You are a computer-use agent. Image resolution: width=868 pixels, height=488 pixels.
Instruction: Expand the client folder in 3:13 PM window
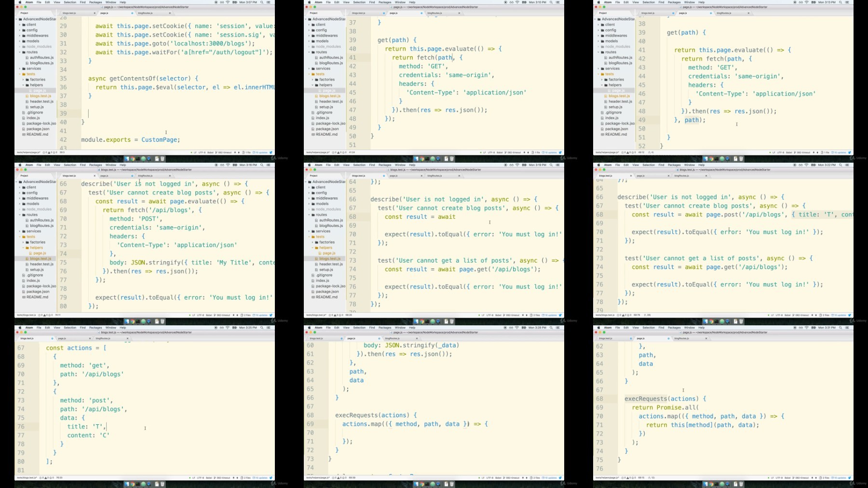point(598,25)
